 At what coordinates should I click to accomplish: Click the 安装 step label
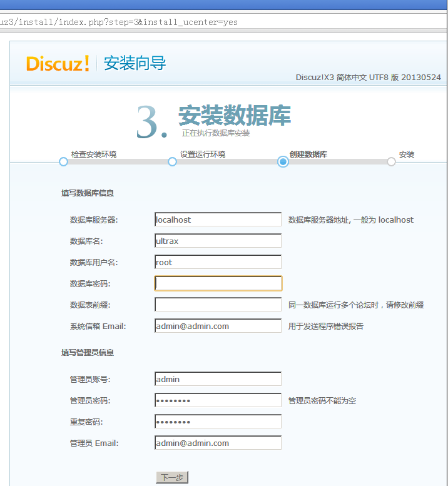pyautogui.click(x=407, y=154)
